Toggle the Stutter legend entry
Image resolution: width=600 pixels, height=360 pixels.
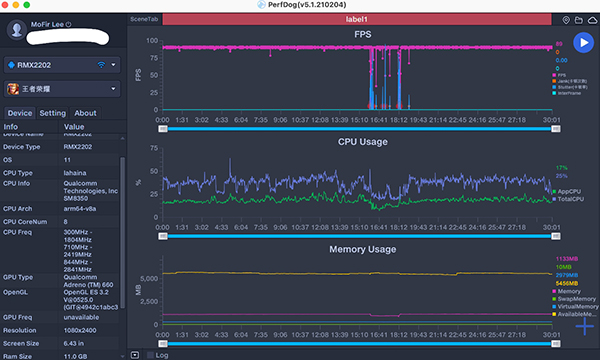tap(569, 87)
